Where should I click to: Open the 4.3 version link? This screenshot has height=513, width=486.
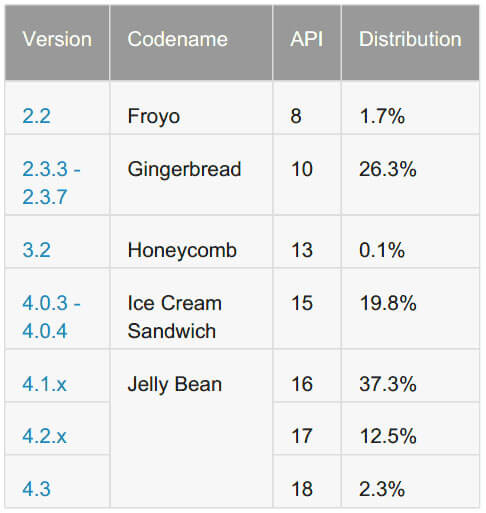coord(36,489)
